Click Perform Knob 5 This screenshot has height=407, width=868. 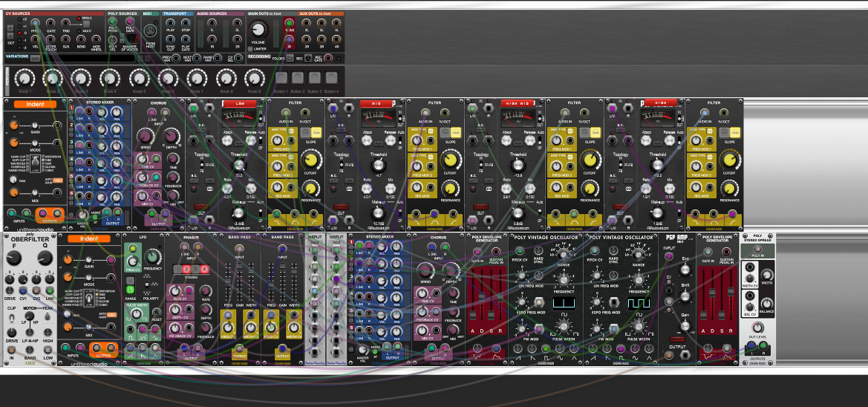tap(140, 78)
